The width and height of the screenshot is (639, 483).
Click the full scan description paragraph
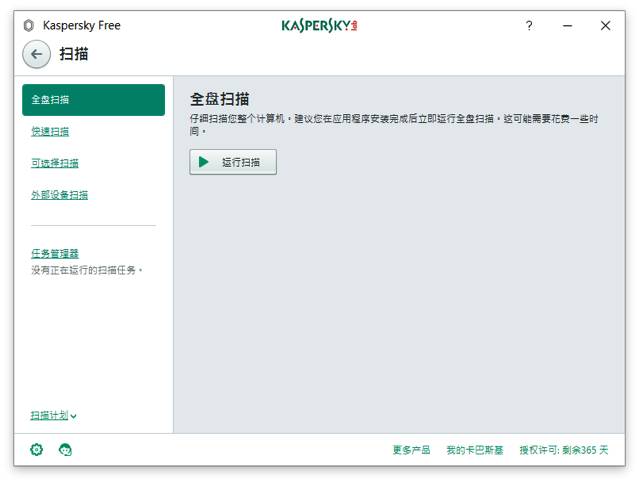(394, 125)
